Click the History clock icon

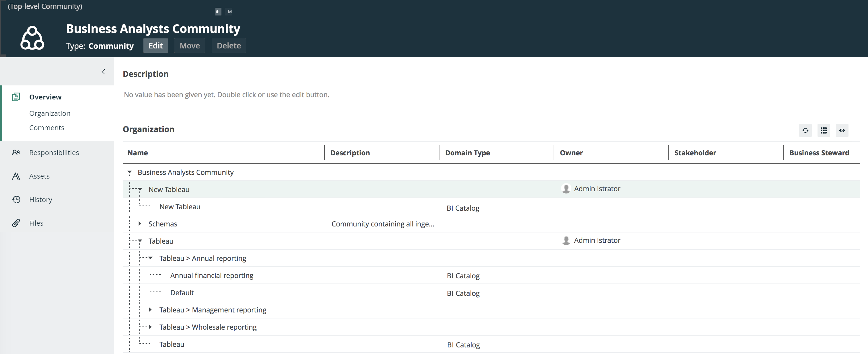[x=16, y=200]
